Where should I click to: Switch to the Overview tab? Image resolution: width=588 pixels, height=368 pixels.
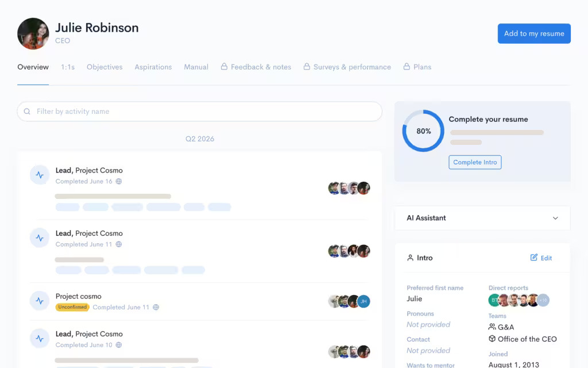[33, 67]
